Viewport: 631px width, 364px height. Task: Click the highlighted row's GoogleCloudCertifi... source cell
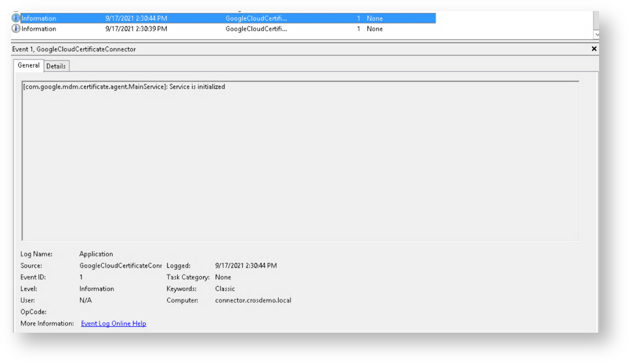pyautogui.click(x=256, y=18)
